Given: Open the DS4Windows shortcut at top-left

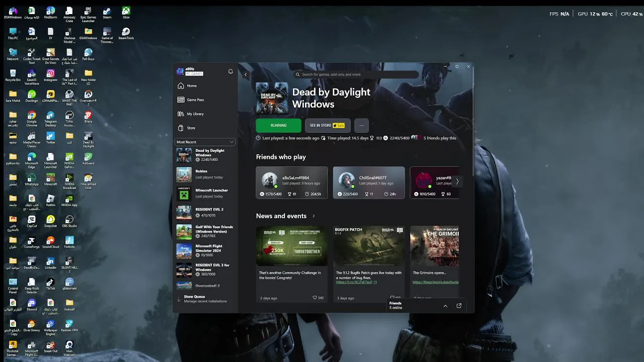Looking at the screenshot, I should [13, 13].
